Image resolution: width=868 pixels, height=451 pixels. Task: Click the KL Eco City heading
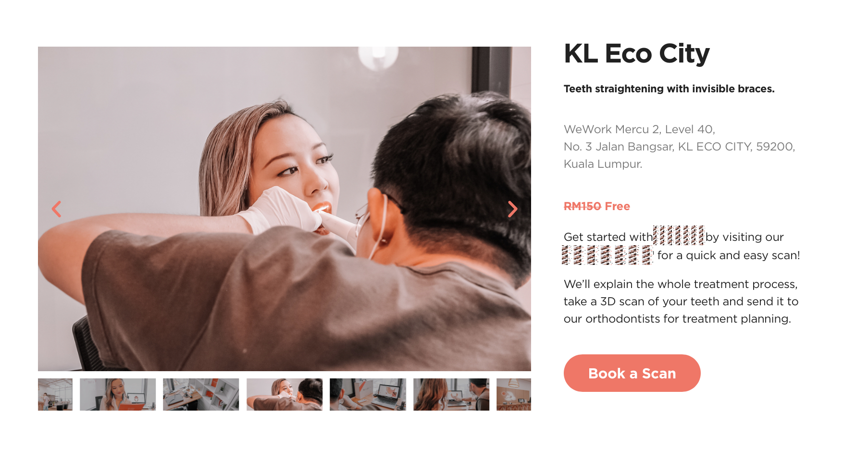(637, 53)
